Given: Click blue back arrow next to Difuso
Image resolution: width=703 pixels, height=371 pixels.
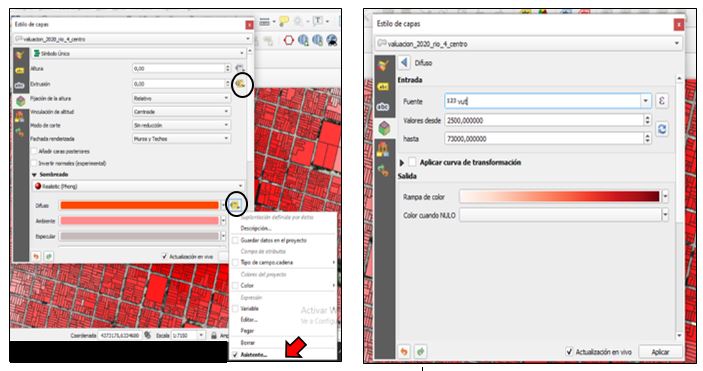Looking at the screenshot, I should 404,62.
